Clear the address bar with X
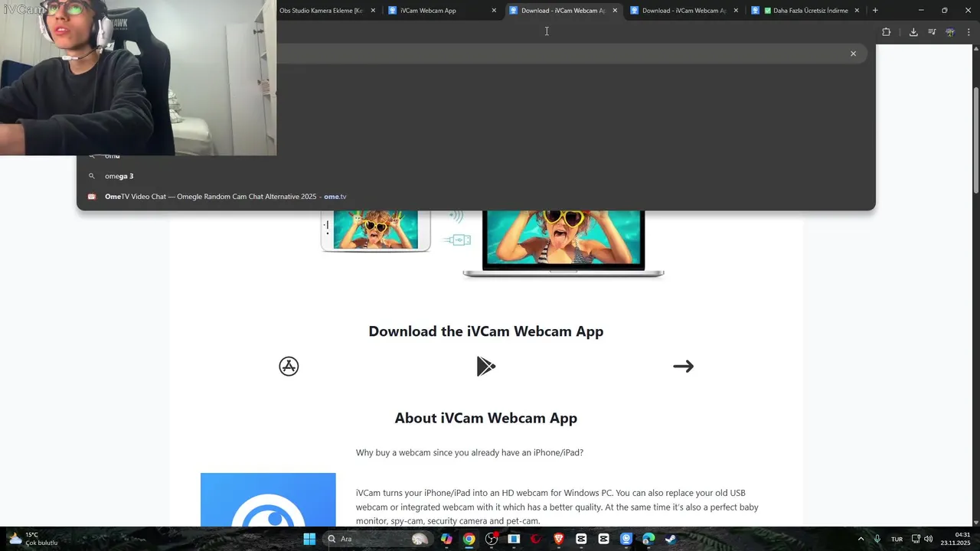The height and width of the screenshot is (551, 980). click(x=853, y=54)
